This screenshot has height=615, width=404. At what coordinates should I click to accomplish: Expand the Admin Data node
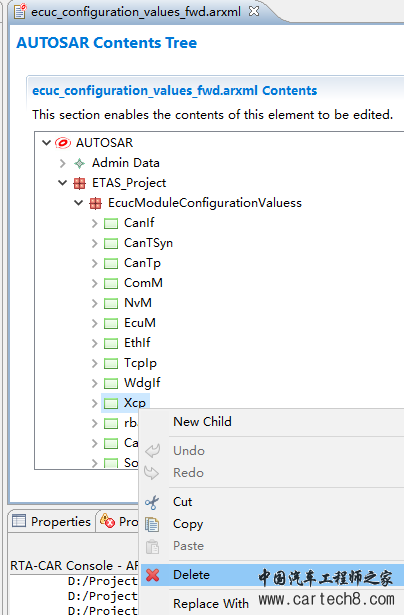coord(62,163)
